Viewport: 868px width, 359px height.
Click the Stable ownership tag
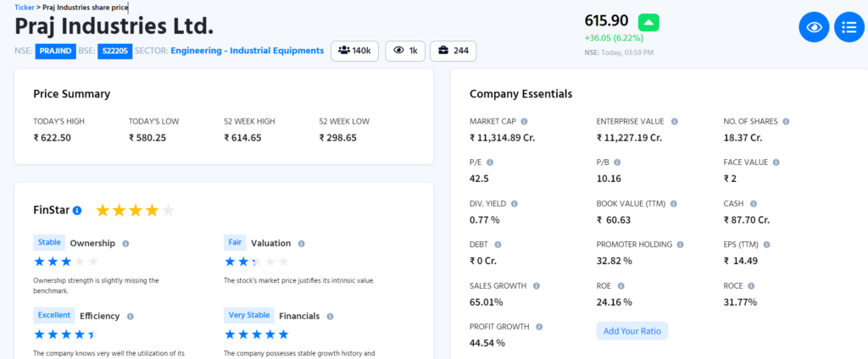(x=49, y=242)
